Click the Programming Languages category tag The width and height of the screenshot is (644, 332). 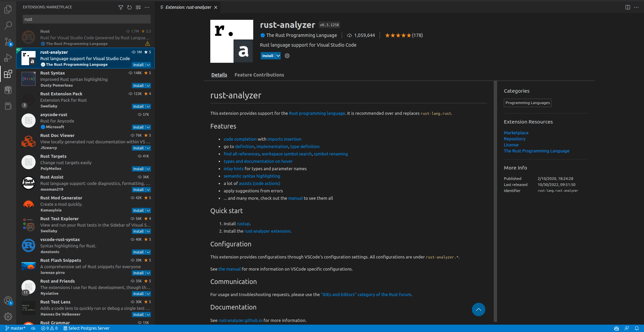click(x=528, y=103)
